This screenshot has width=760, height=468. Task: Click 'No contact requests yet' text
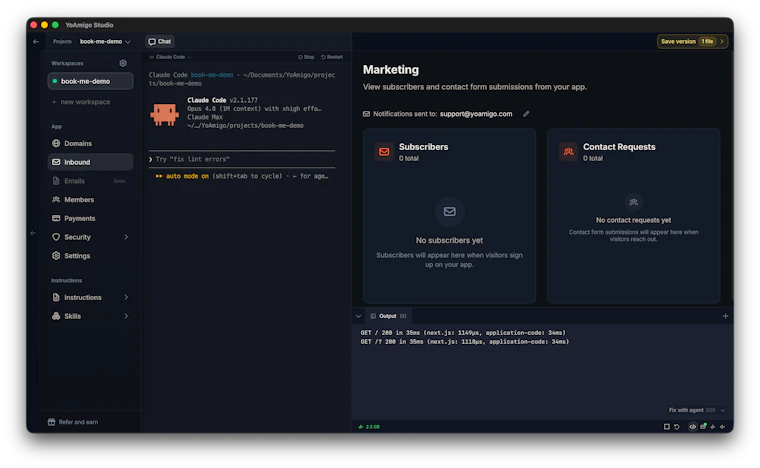pos(633,220)
